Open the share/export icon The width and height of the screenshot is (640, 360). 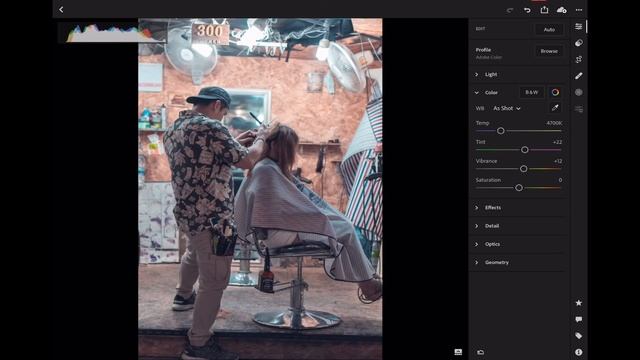click(x=544, y=10)
